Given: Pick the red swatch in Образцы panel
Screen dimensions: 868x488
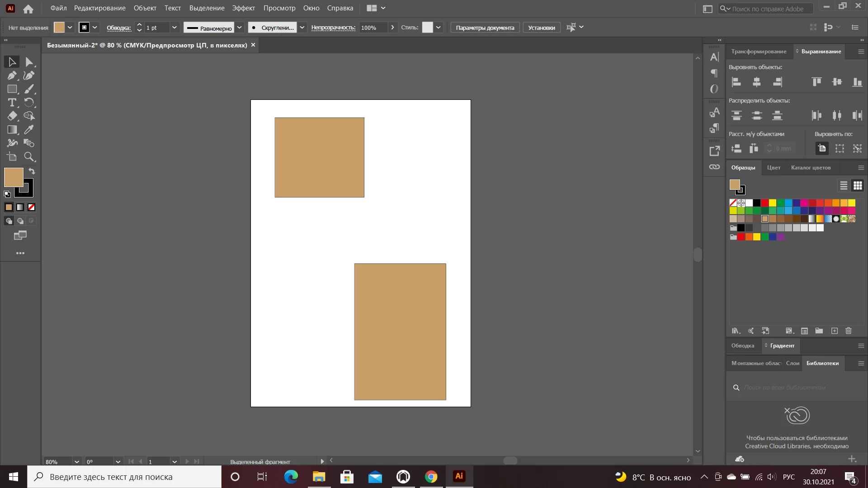Looking at the screenshot, I should pyautogui.click(x=764, y=203).
